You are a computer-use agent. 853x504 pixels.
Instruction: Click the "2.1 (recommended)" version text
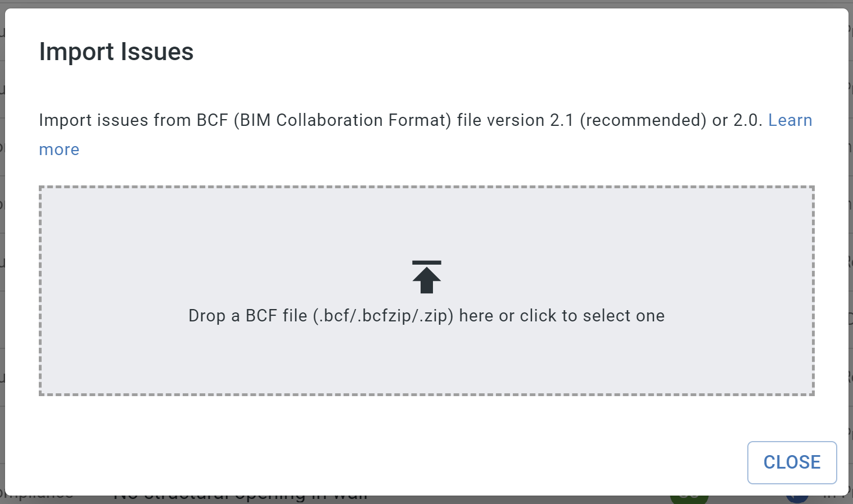pos(628,120)
